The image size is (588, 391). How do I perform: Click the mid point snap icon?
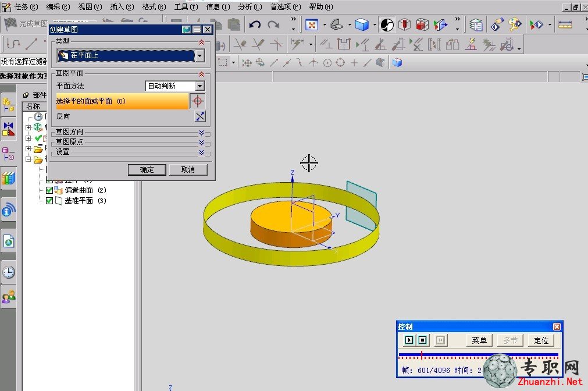pyautogui.click(x=287, y=63)
